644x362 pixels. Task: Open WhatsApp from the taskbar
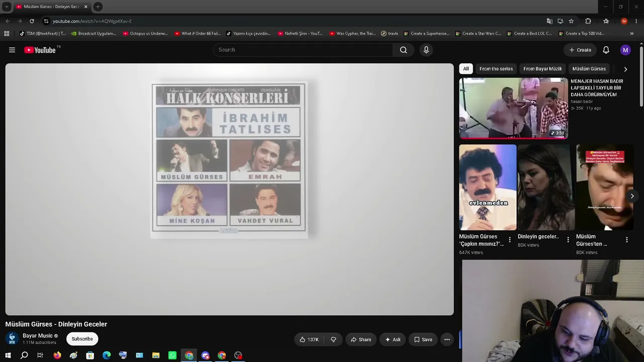[173, 355]
